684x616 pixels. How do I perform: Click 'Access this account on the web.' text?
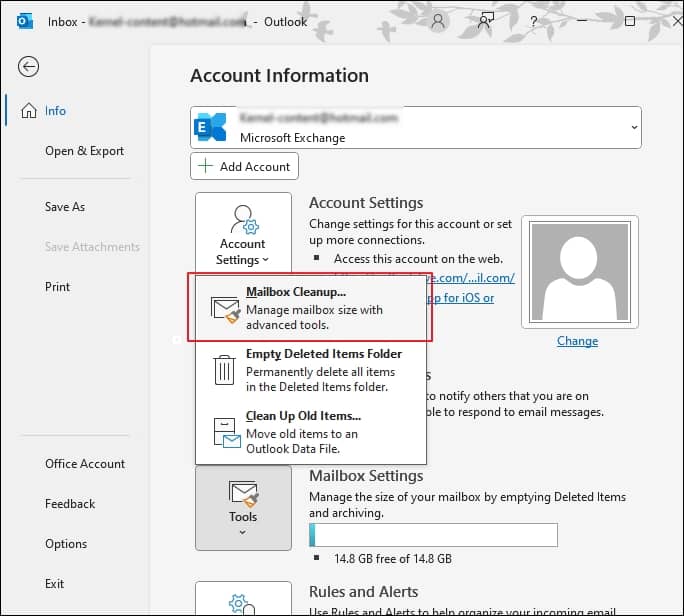click(x=418, y=259)
